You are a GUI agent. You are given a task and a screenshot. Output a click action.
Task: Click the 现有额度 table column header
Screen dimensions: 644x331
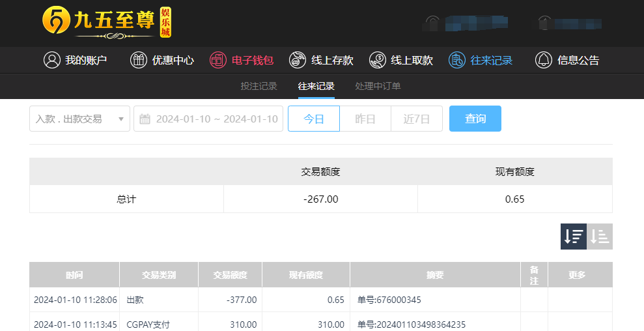[x=306, y=275]
